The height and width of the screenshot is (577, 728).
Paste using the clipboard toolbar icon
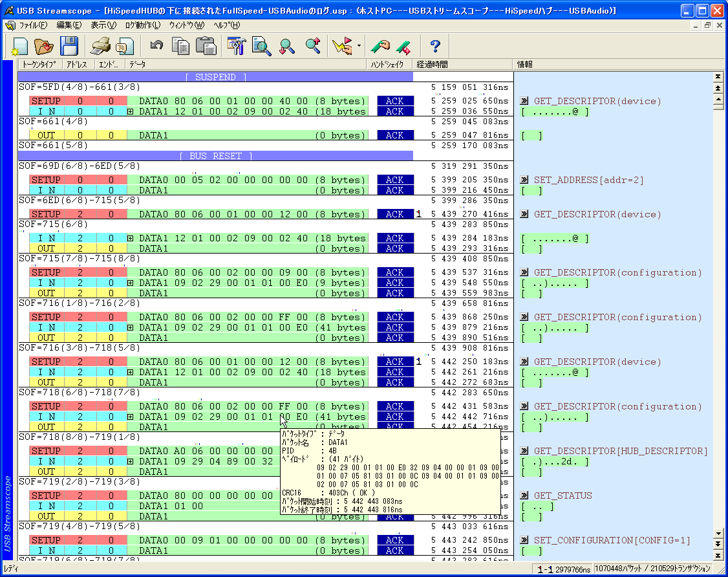[206, 46]
